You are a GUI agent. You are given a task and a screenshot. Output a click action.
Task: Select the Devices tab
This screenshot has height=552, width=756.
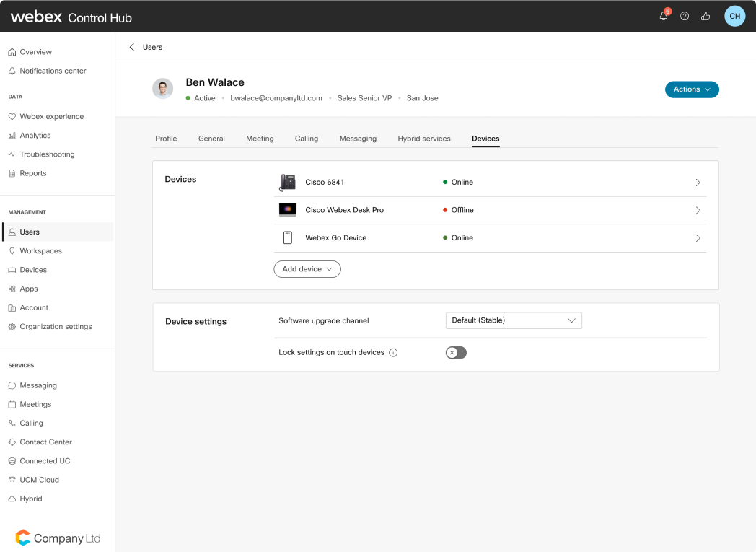point(485,139)
